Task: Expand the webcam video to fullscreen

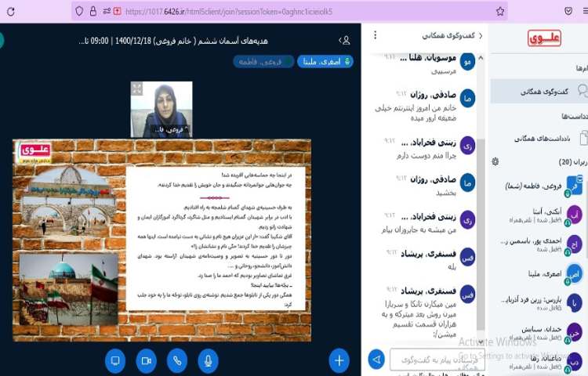Action: click(x=137, y=89)
